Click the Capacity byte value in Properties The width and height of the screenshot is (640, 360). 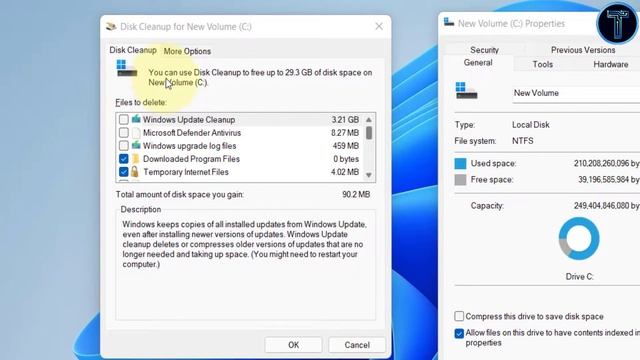607,206
